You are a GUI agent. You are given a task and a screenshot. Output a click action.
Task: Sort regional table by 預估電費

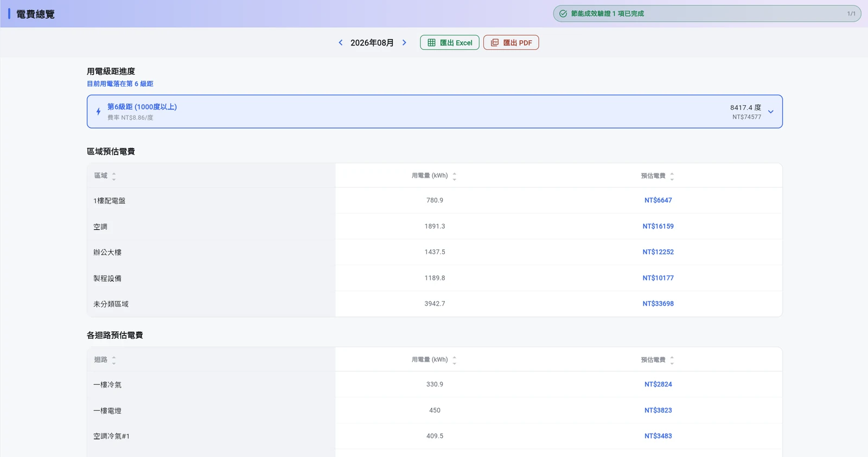[672, 176]
